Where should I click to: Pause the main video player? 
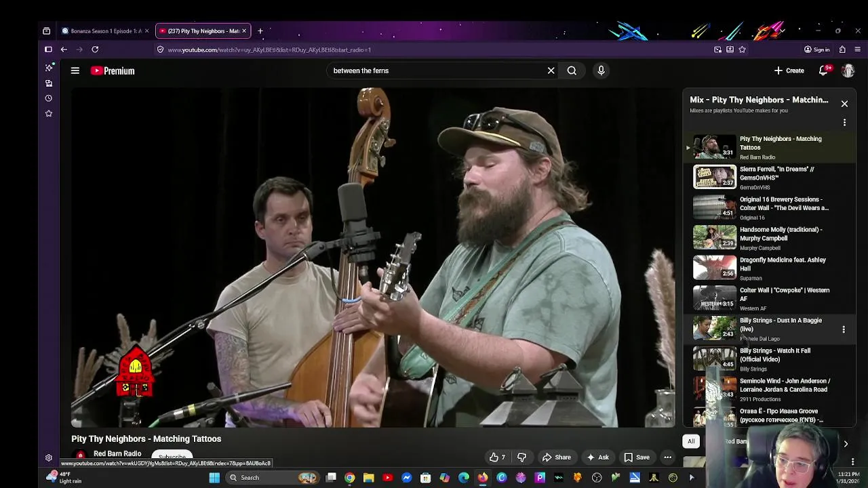click(373, 258)
